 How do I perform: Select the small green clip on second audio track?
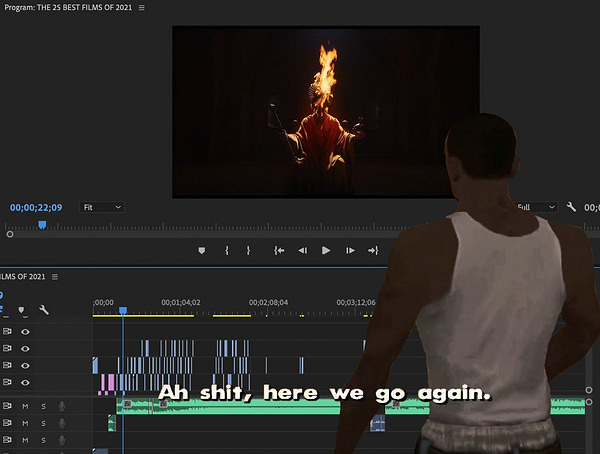[112, 423]
